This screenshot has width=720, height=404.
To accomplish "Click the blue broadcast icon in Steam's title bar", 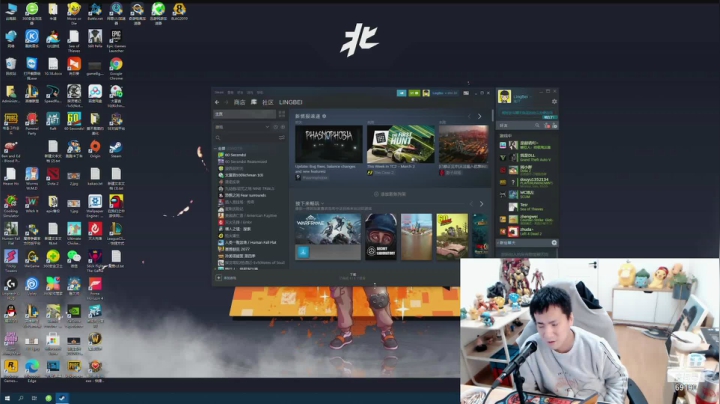I will pyautogui.click(x=401, y=93).
